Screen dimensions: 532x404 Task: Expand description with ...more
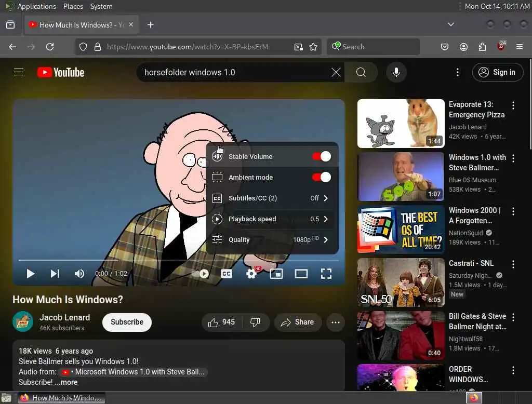[x=66, y=382]
